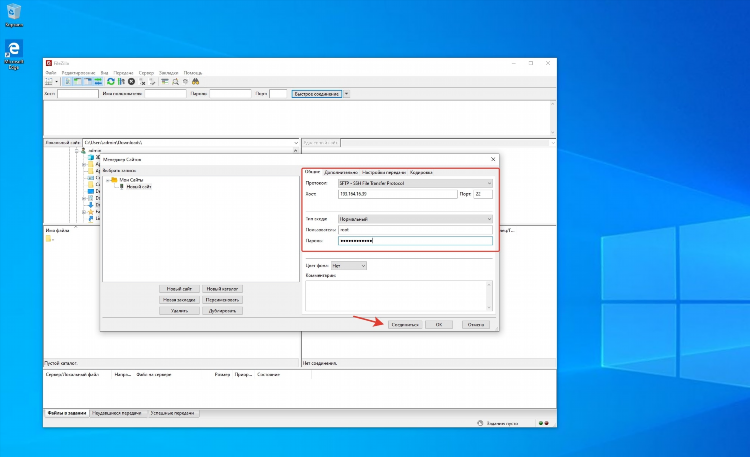Screen dimensions: 750x457
Task: Click Пользователь field containing root
Action: pos(415,230)
